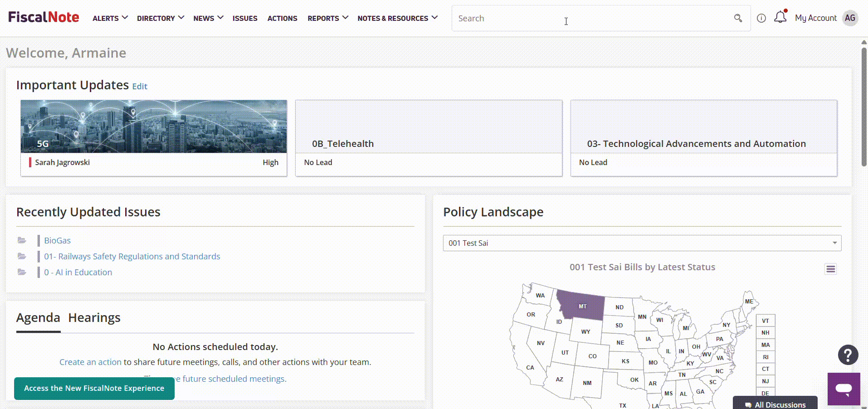Screen dimensions: 868x409
Task: Open the purple chat widget
Action: (x=844, y=389)
